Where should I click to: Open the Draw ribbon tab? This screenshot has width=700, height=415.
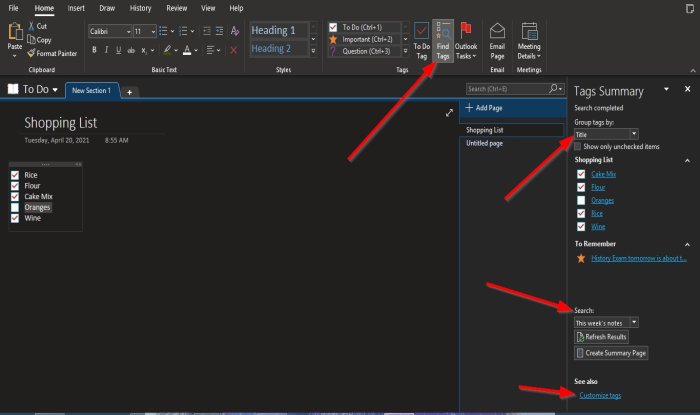107,8
